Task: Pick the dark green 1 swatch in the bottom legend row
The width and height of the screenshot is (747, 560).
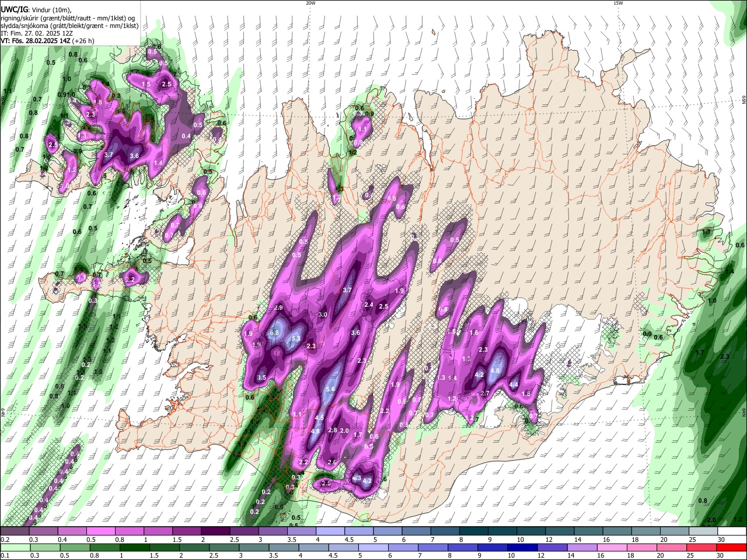Action: (134, 548)
